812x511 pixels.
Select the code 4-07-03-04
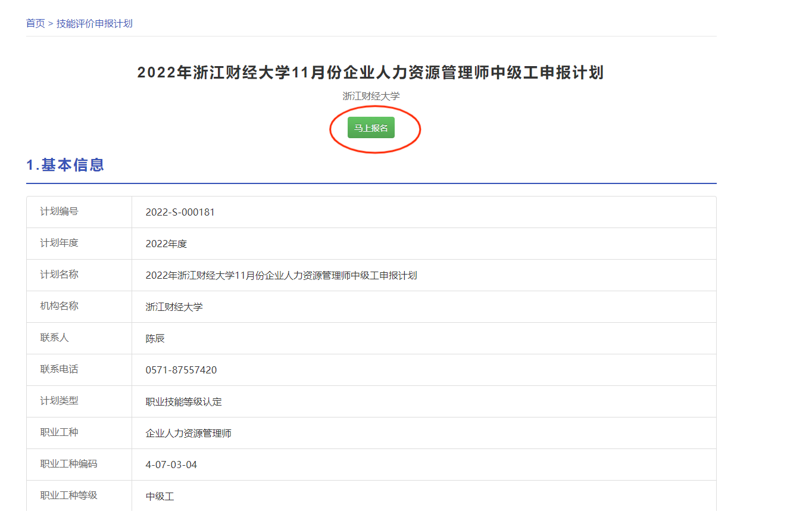coord(171,465)
